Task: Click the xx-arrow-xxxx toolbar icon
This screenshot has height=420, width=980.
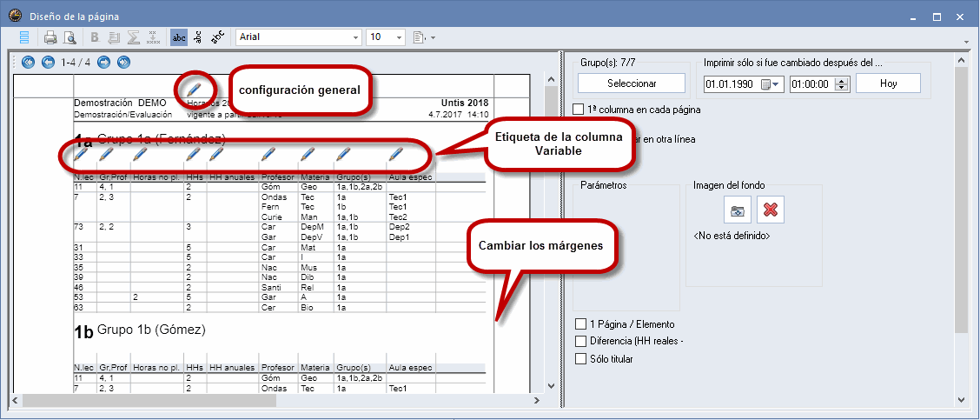Action: [x=153, y=37]
